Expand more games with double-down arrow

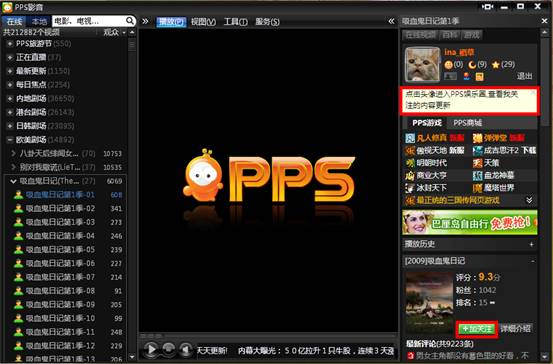[529, 200]
